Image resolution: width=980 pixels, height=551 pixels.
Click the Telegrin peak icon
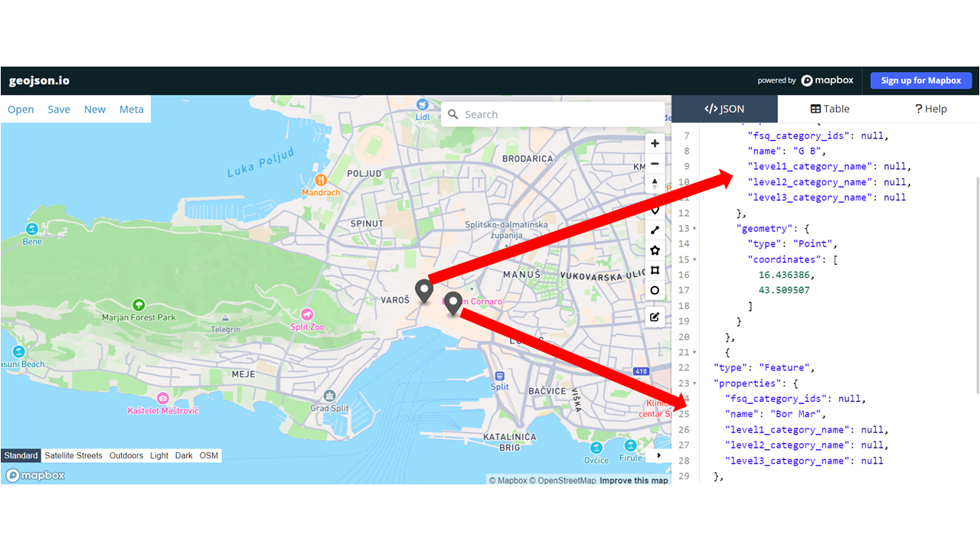tap(224, 318)
